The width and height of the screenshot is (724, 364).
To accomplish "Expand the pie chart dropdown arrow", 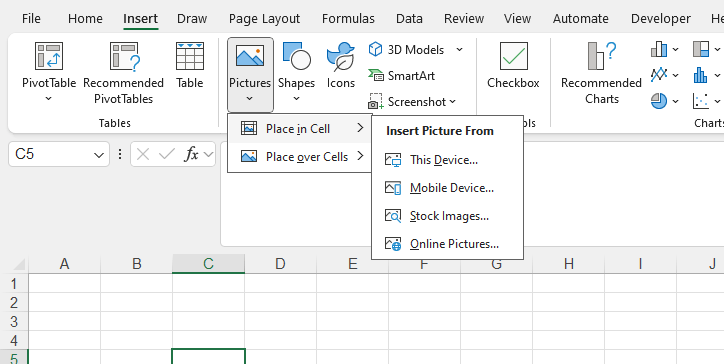I will [x=676, y=101].
